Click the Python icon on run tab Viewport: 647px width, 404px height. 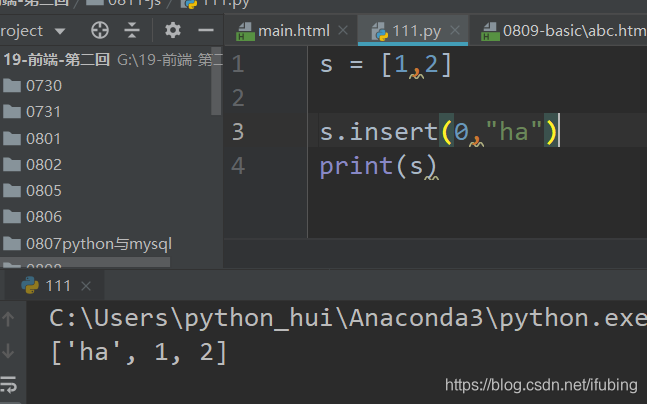[x=30, y=285]
